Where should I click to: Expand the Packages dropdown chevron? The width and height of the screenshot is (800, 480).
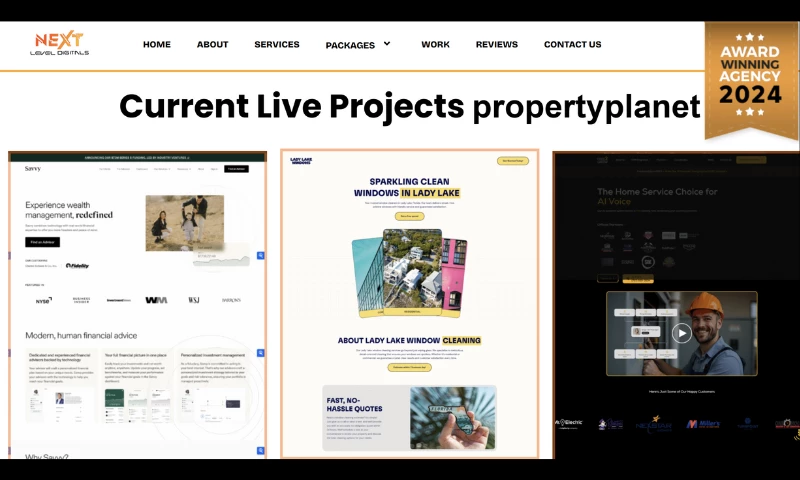tap(387, 44)
